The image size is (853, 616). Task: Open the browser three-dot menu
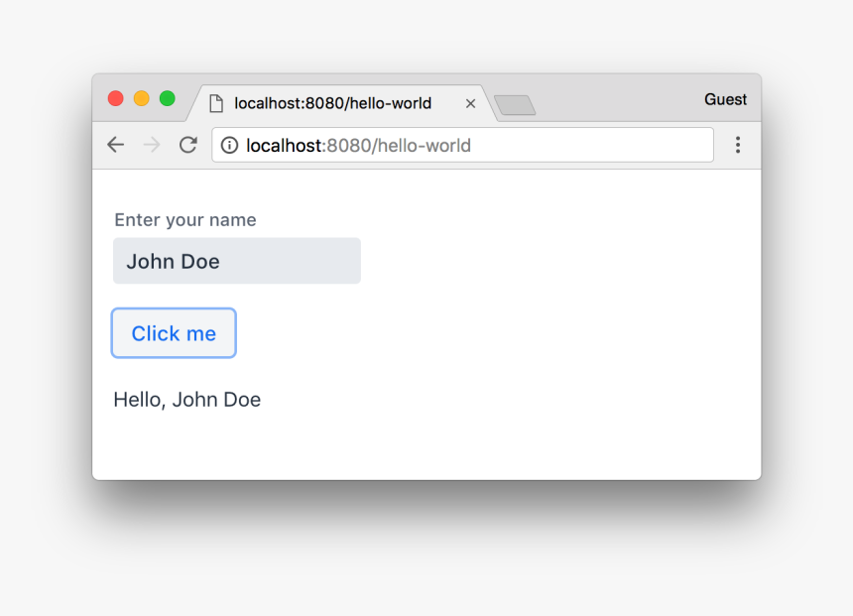click(737, 145)
